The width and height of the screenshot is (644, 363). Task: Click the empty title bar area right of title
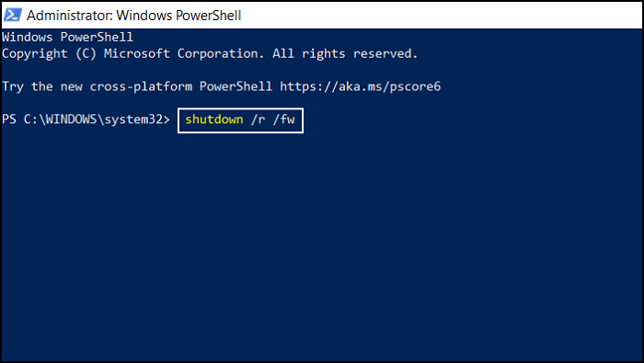[x=442, y=16]
